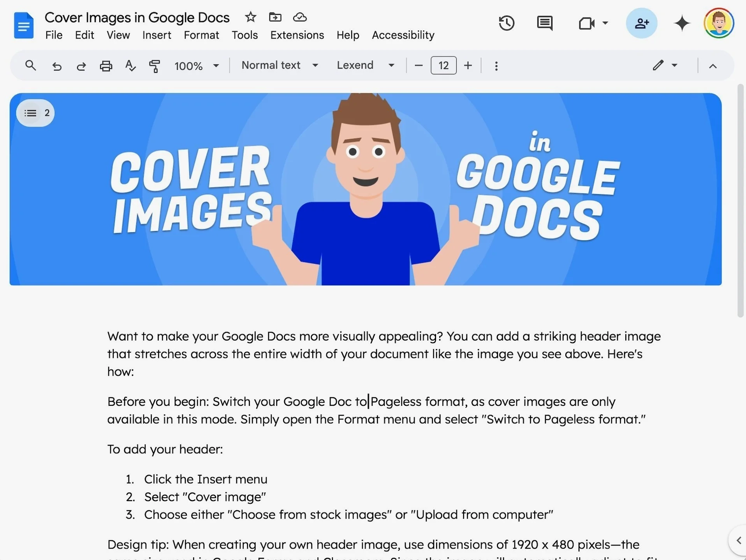Image resolution: width=746 pixels, height=560 pixels.
Task: Open the Lexend font dropdown
Action: pos(366,65)
